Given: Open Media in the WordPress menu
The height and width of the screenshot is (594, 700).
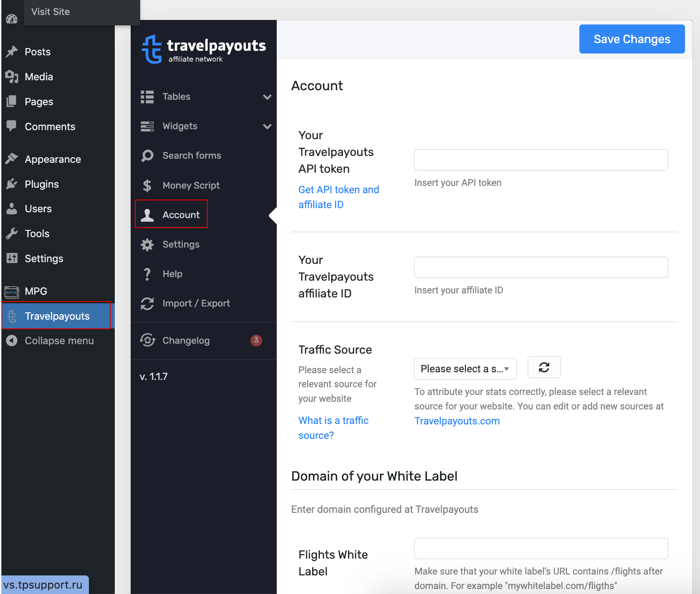Looking at the screenshot, I should click(39, 77).
